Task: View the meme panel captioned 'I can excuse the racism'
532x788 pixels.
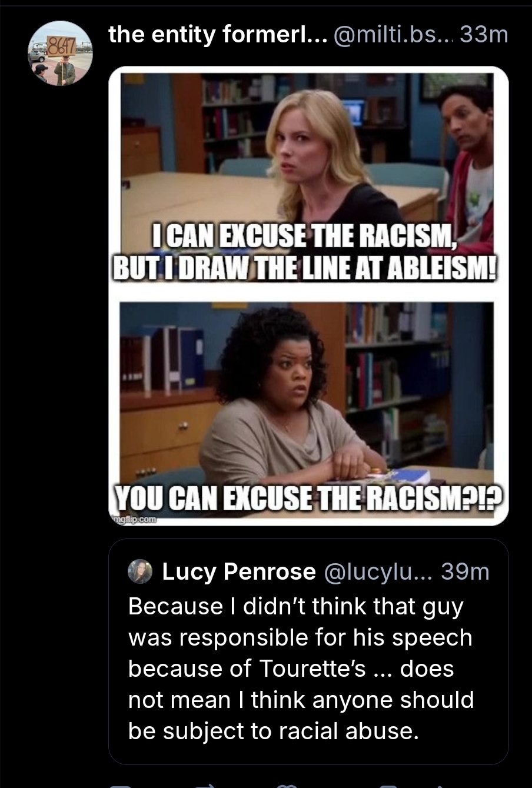Action: point(308,178)
